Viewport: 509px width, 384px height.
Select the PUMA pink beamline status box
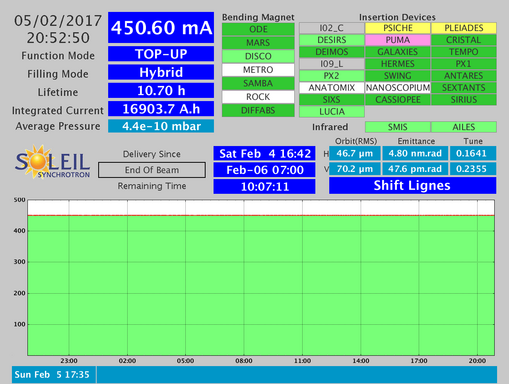pos(398,40)
